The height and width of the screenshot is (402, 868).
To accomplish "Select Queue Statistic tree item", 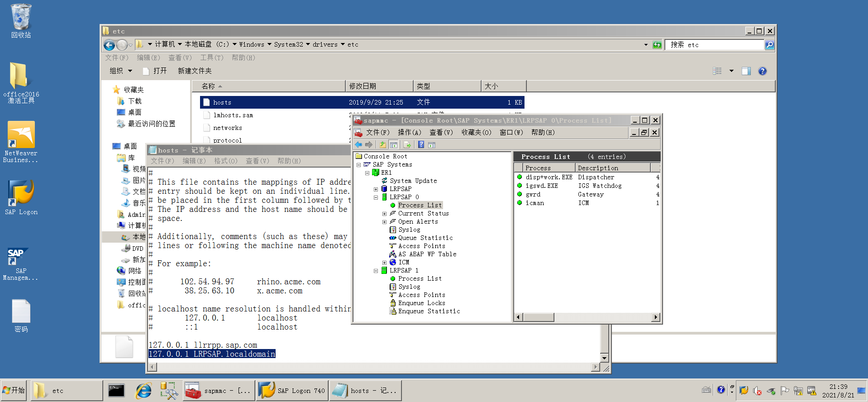I will [x=425, y=238].
